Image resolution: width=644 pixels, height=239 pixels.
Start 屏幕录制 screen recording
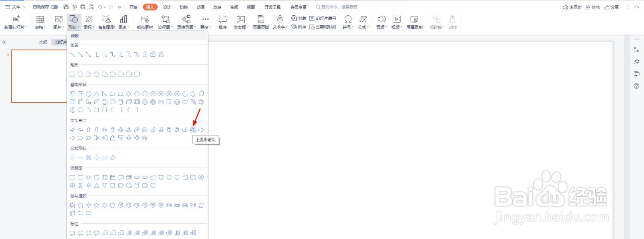(414, 22)
